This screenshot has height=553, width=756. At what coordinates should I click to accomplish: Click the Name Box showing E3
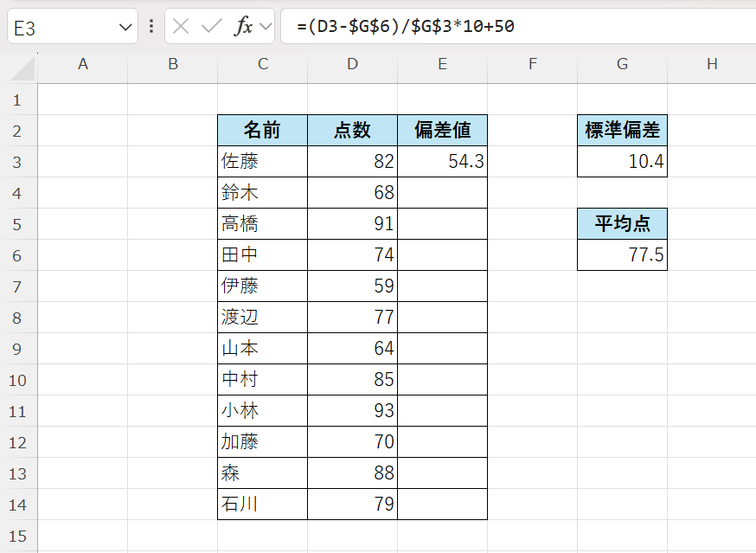coord(61,28)
